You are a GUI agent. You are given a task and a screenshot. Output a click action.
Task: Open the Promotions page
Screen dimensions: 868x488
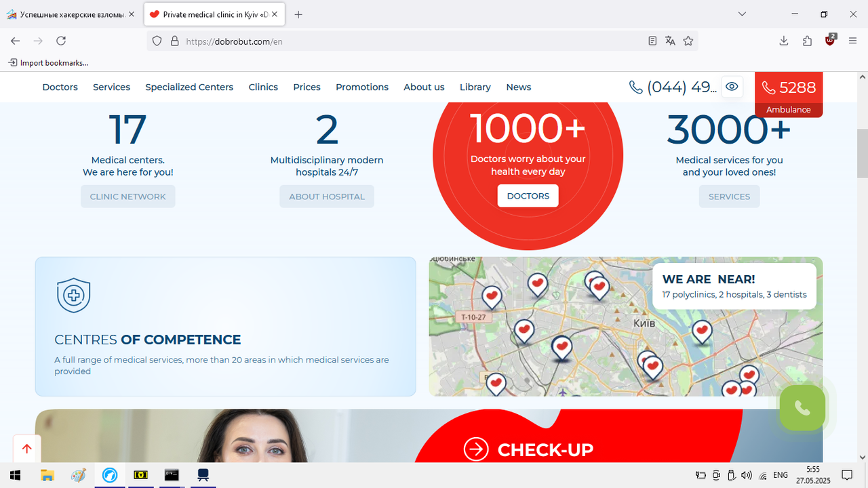click(362, 87)
